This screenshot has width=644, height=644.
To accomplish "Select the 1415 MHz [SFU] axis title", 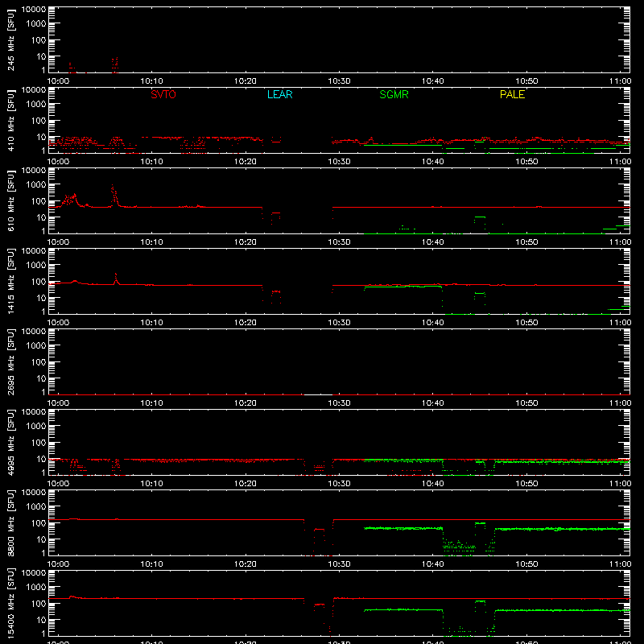I will coord(10,282).
